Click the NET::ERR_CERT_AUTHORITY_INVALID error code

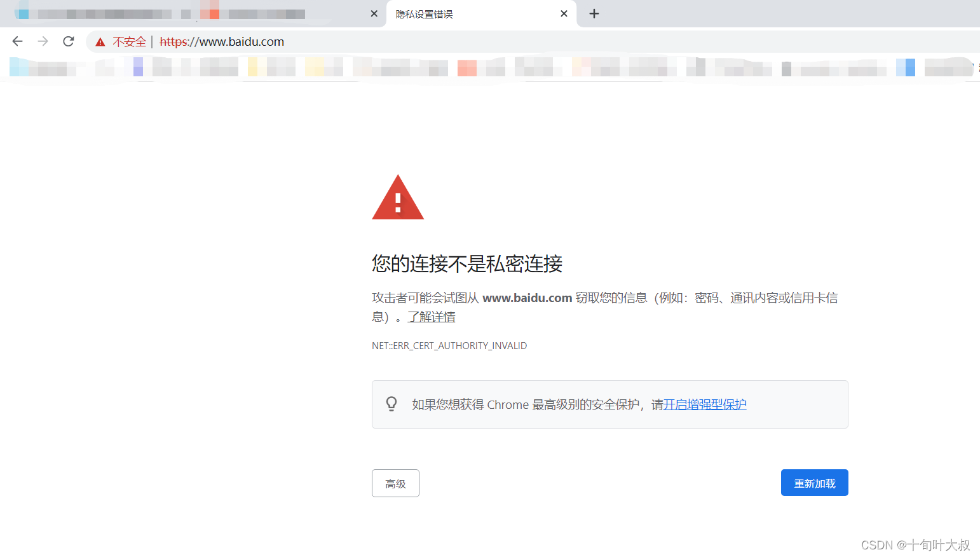pos(449,346)
